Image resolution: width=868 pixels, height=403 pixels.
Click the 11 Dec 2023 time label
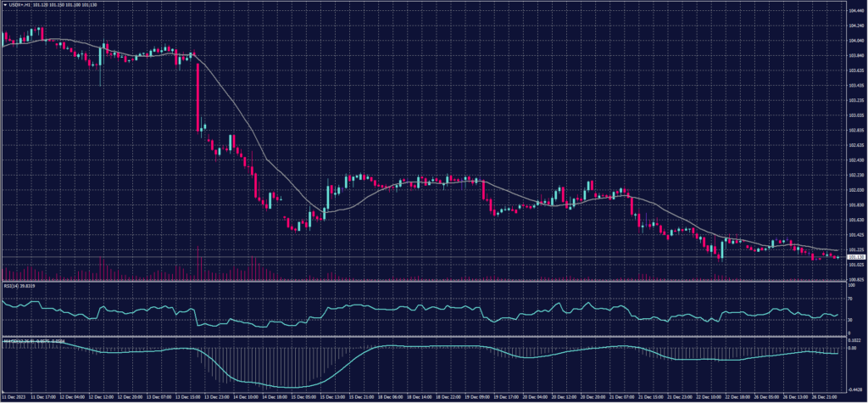point(14,396)
